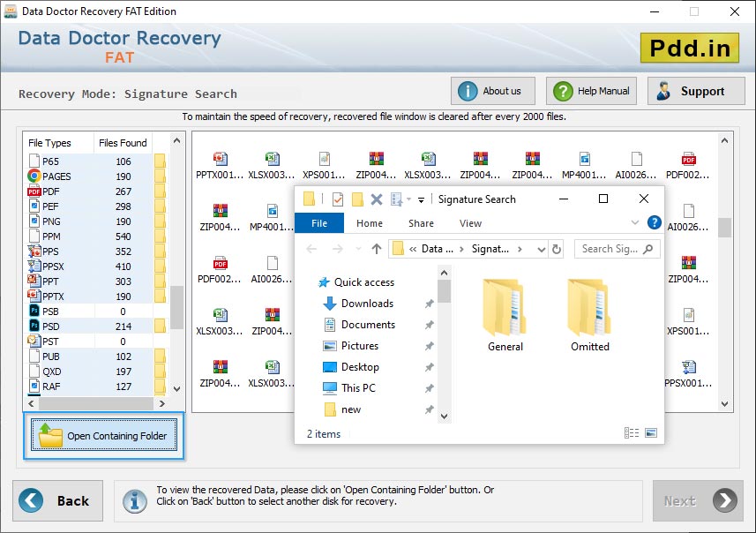756x533 pixels.
Task: Click the Explorer navigation pane scrollbar thumb
Action: (444, 291)
